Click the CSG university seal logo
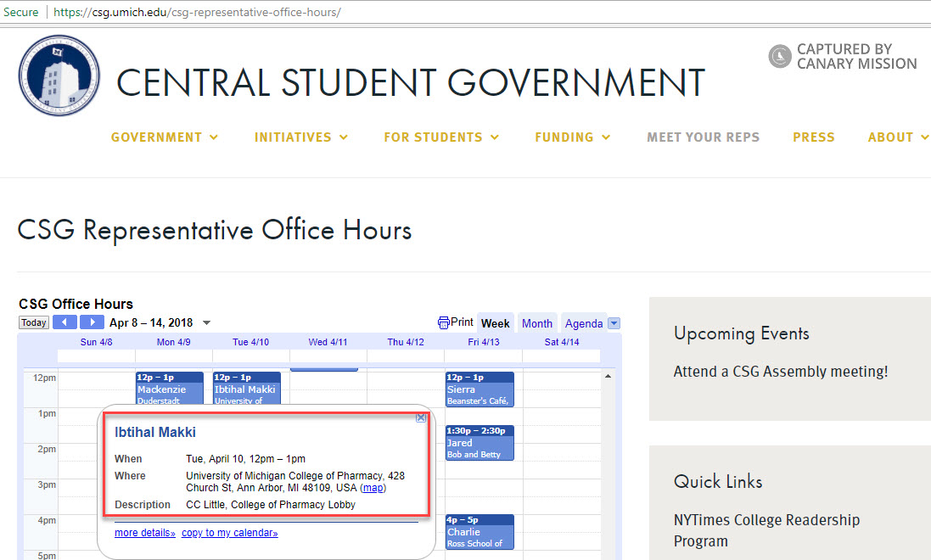This screenshot has width=931, height=560. point(59,76)
